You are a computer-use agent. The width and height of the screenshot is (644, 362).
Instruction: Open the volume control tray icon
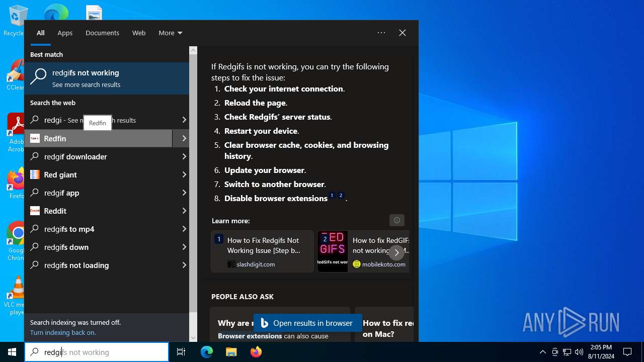pyautogui.click(x=579, y=352)
